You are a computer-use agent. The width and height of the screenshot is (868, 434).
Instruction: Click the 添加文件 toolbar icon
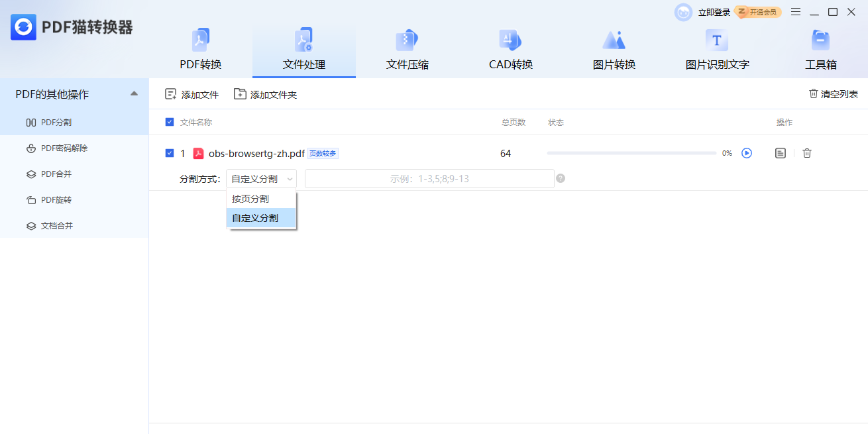(191, 93)
